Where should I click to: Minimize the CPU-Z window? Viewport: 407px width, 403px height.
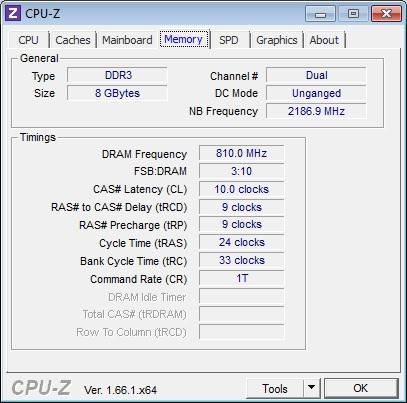click(320, 14)
